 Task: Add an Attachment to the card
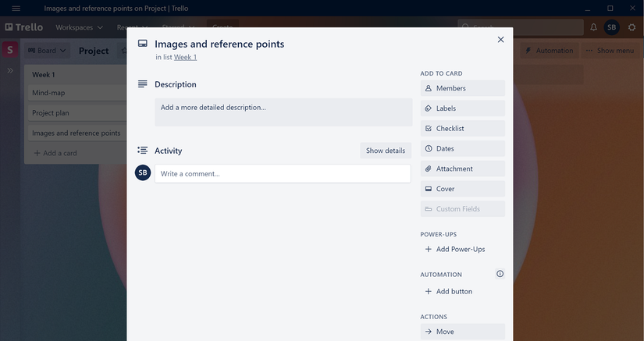tap(462, 169)
